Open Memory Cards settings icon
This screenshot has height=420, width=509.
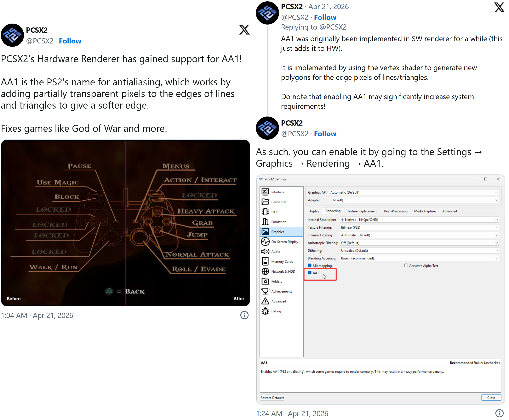click(265, 261)
